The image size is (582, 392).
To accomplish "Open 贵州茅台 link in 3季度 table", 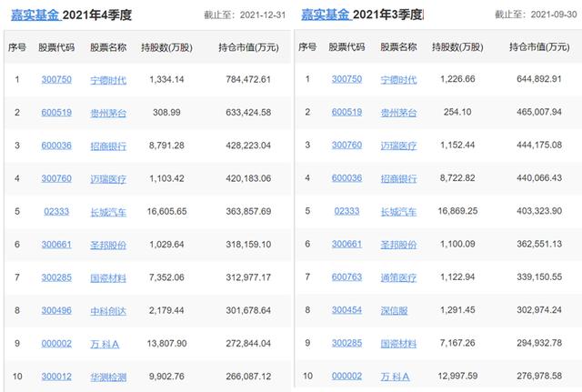I will [x=398, y=113].
